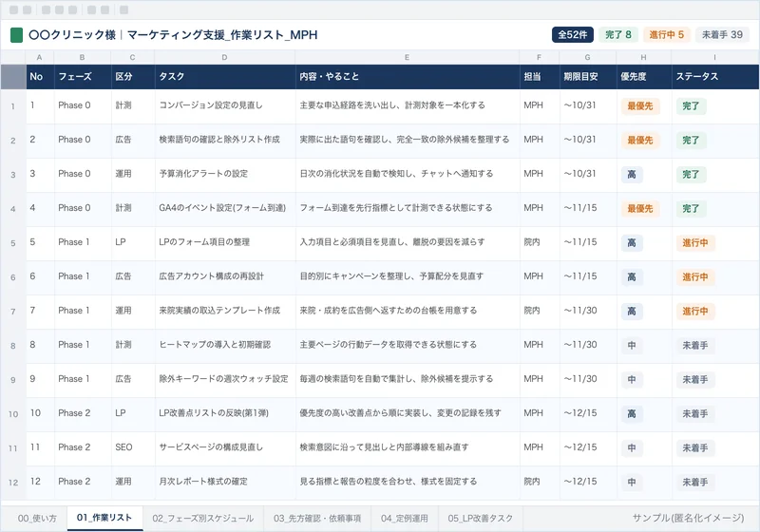Click task cell LP改善点リストの反映(第1弾)
Image resolution: width=760 pixels, height=532 pixels.
tap(225, 413)
